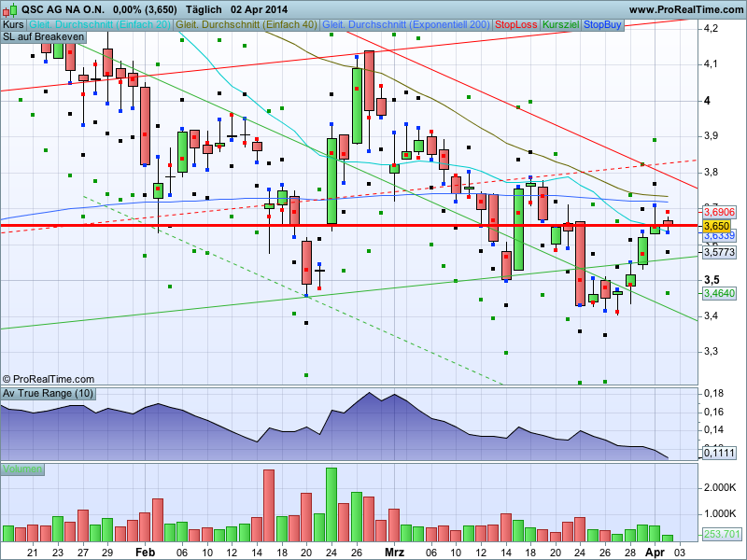This screenshot has height=560, width=747.
Task: Click the 4,2 price axis label
Action: [x=711, y=29]
